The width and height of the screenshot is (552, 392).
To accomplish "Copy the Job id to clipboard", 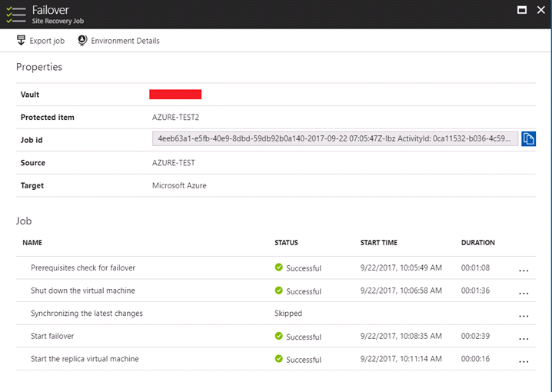I will (528, 138).
